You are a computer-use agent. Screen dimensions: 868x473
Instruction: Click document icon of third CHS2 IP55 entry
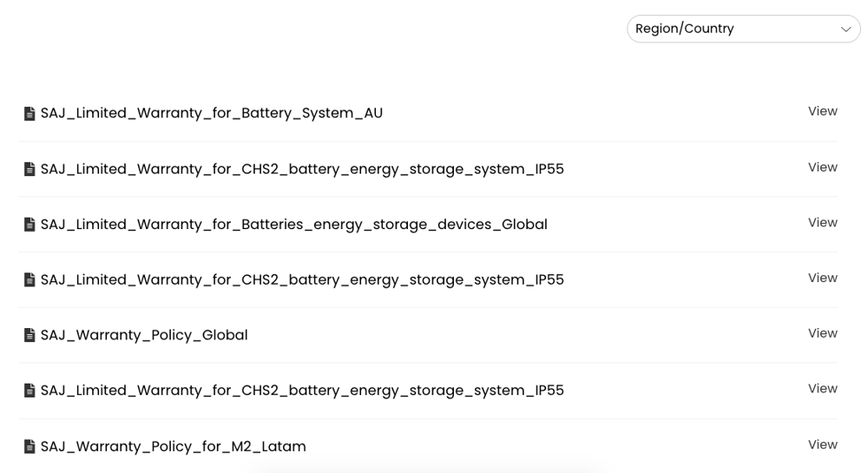[30, 391]
